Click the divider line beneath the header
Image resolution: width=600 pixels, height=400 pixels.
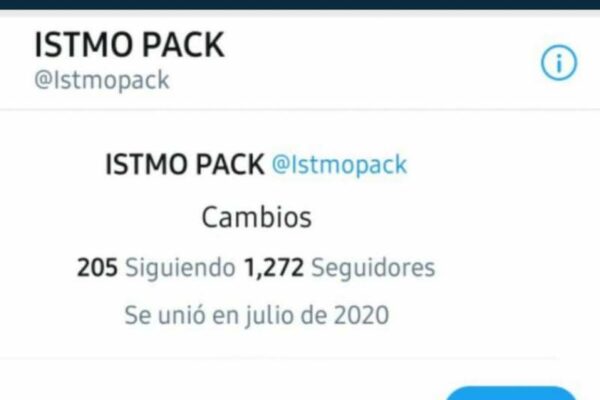[x=300, y=110]
